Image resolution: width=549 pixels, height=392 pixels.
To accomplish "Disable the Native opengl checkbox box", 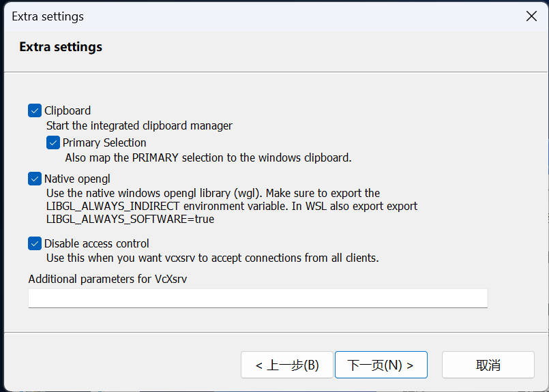I will (x=35, y=179).
